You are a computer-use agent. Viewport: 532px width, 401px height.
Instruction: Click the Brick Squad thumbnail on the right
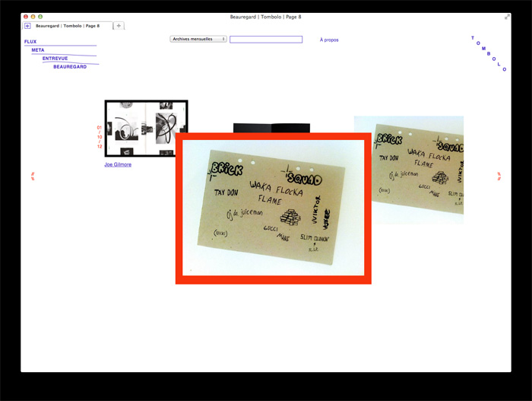(x=418, y=170)
